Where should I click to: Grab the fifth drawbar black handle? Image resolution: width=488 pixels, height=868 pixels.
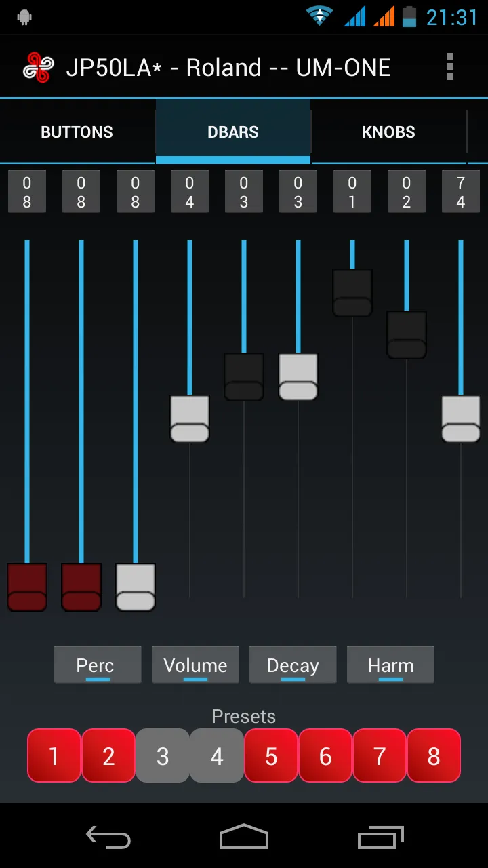coord(244,377)
